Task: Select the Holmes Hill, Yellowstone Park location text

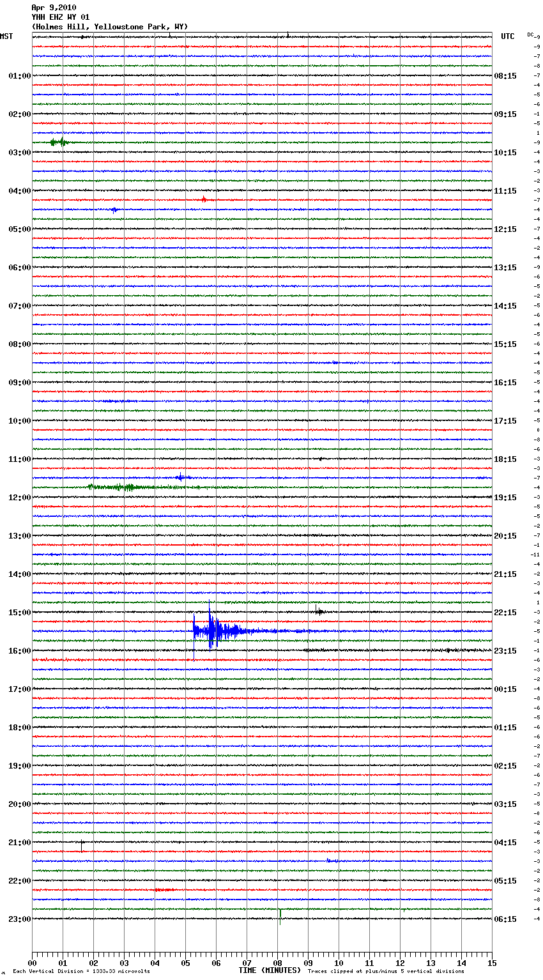Action: click(109, 27)
